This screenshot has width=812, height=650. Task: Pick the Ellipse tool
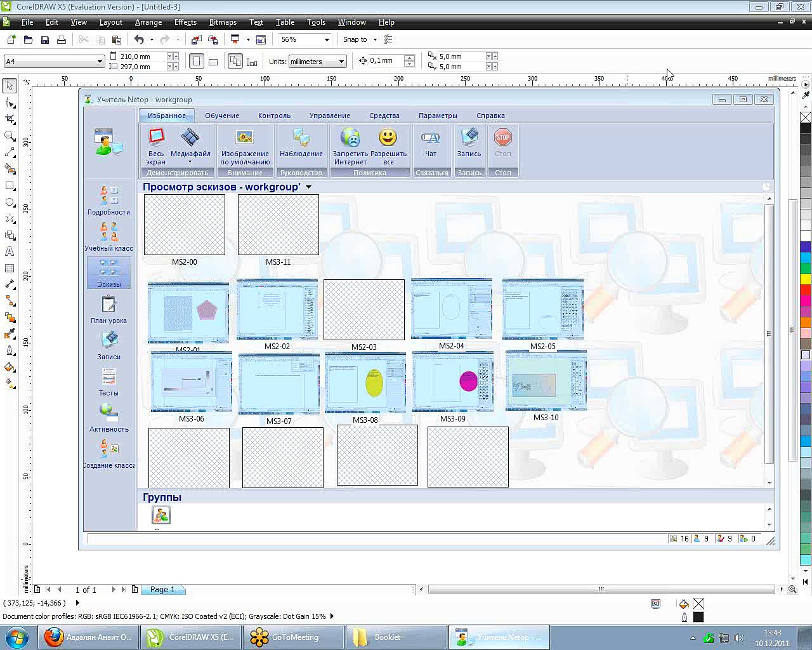click(x=10, y=202)
